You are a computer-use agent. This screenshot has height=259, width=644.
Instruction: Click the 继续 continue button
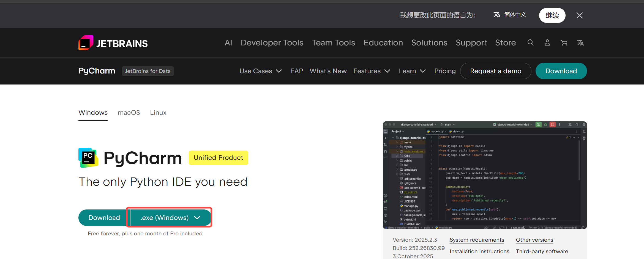point(552,15)
